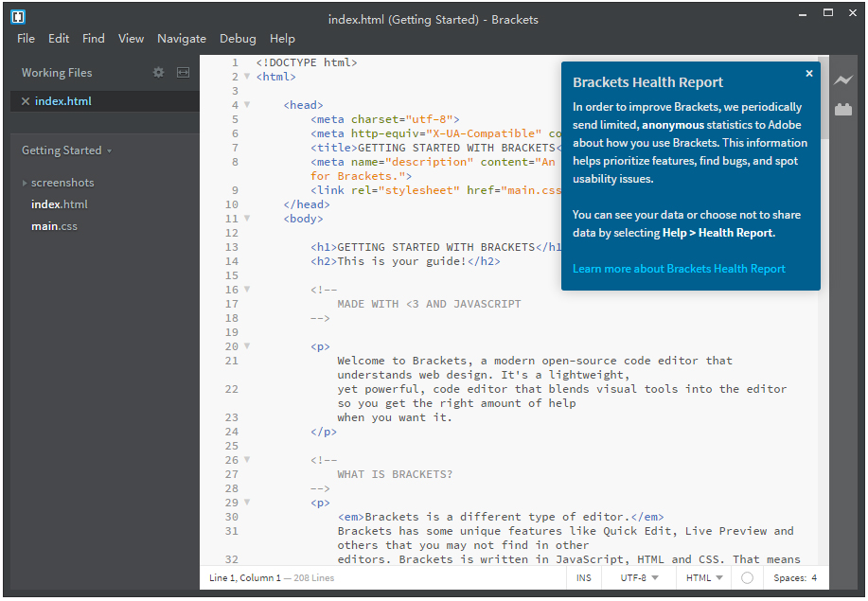868x601 pixels.
Task: Open the Navigate menu
Action: click(x=181, y=39)
